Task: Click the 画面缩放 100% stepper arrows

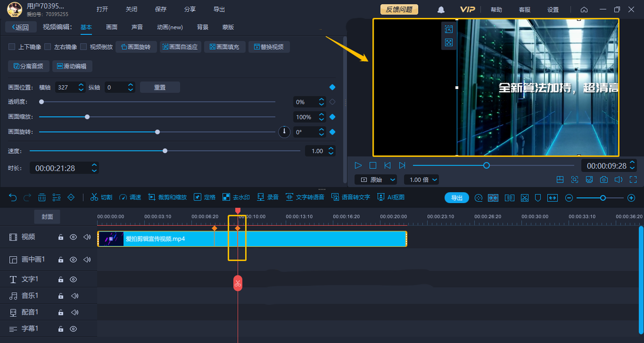Action: 321,117
